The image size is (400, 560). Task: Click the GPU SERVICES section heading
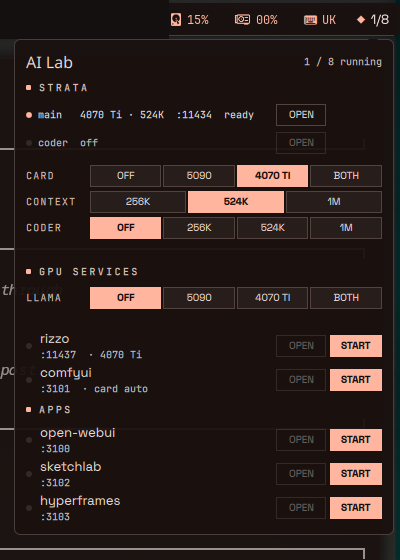point(88,272)
